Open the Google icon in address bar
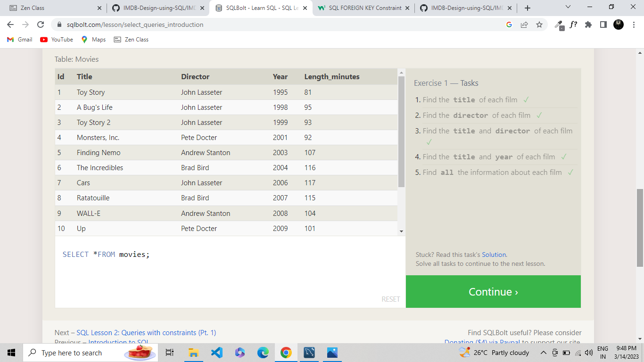This screenshot has width=644, height=362. (x=509, y=25)
